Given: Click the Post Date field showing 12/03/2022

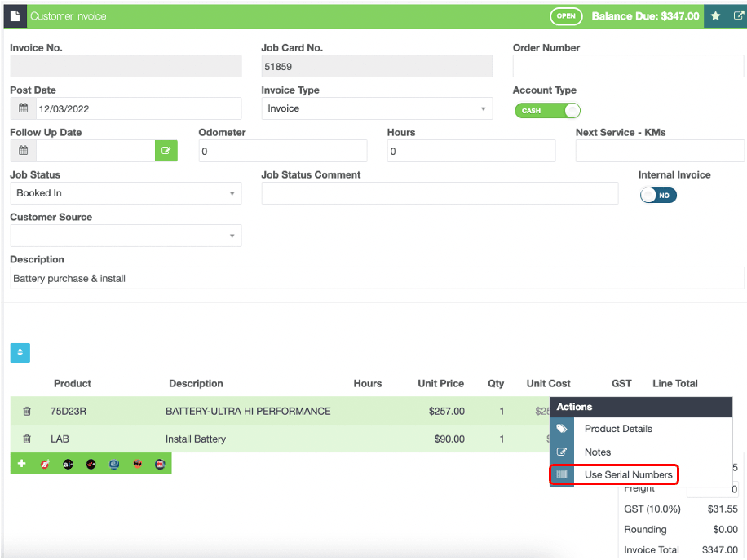Looking at the screenshot, I should (139, 108).
